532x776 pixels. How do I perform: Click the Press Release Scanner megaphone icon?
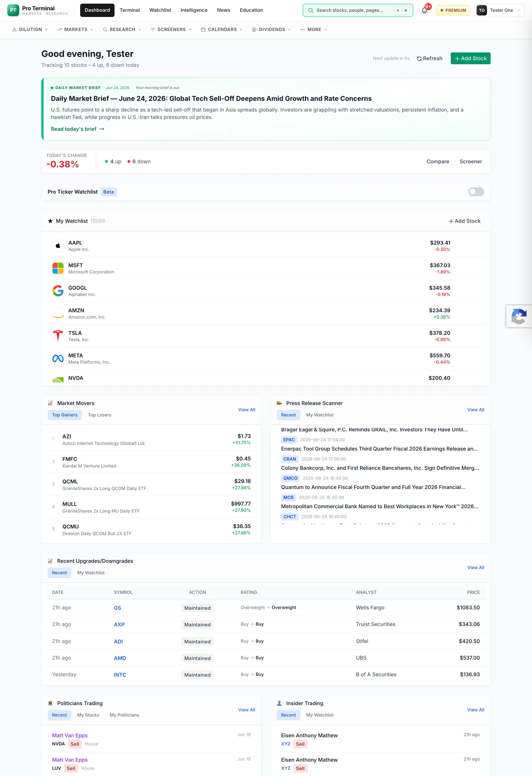click(279, 403)
